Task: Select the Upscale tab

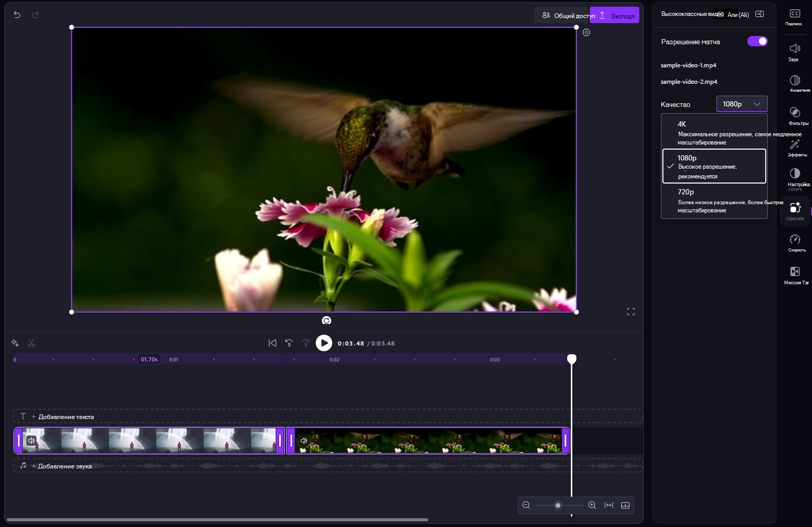Action: coord(795,211)
